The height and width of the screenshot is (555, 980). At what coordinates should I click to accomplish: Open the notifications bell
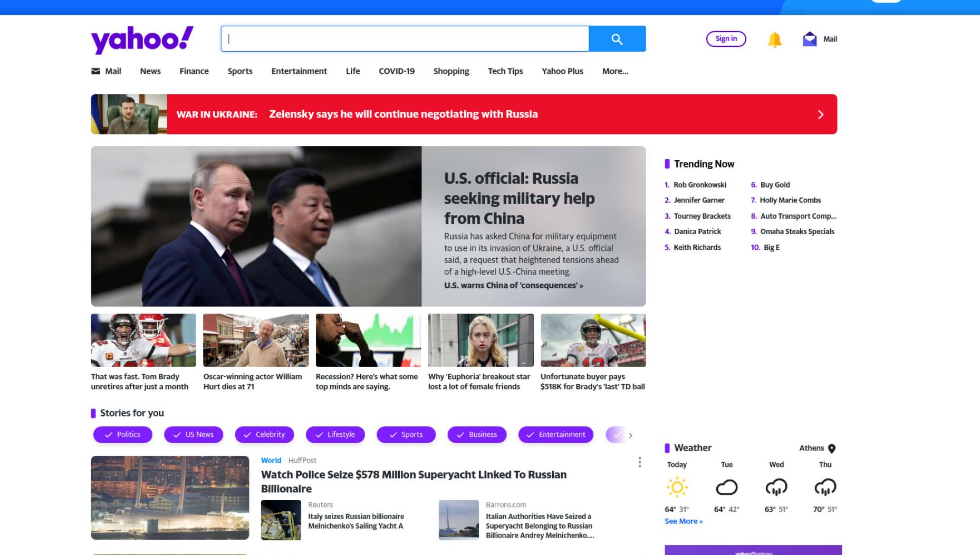[774, 40]
